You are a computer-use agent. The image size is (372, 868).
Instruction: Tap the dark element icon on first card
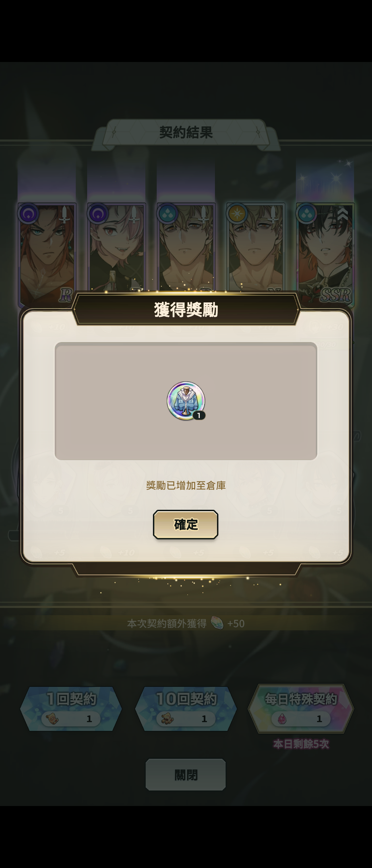29,214
